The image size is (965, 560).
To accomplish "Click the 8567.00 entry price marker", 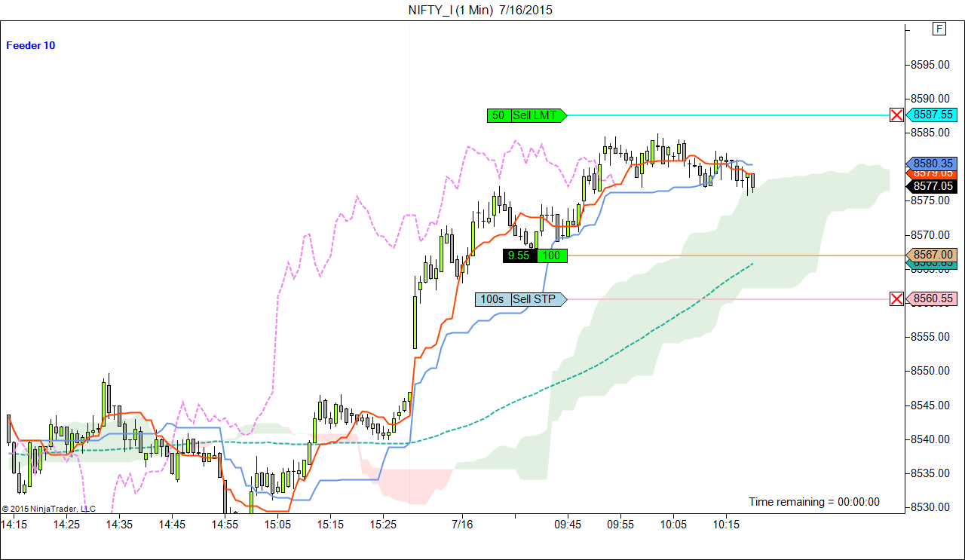I will coord(931,255).
